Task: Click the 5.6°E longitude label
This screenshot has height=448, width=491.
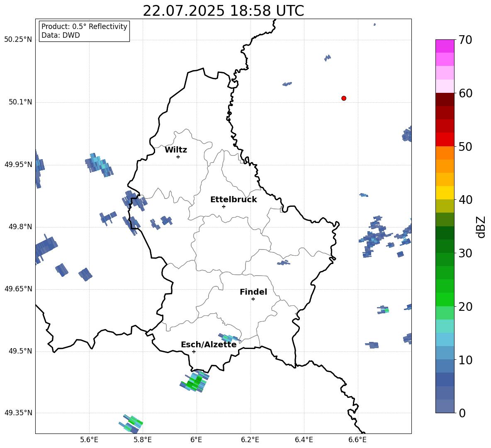Action: [89, 440]
